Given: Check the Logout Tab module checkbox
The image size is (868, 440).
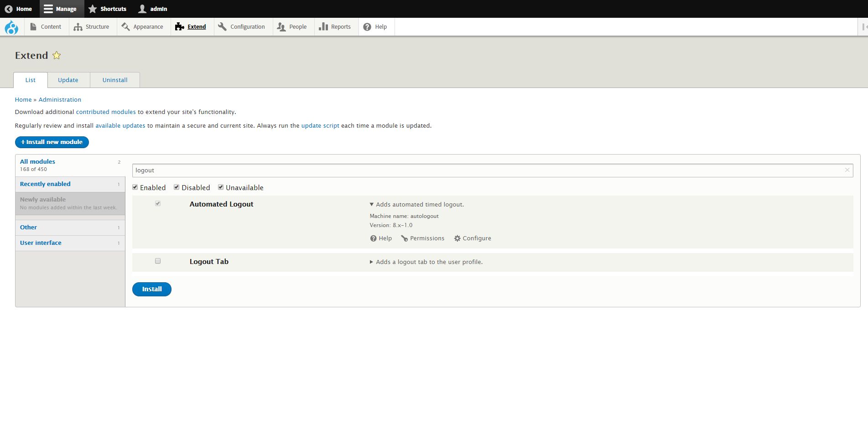Looking at the screenshot, I should [x=158, y=261].
